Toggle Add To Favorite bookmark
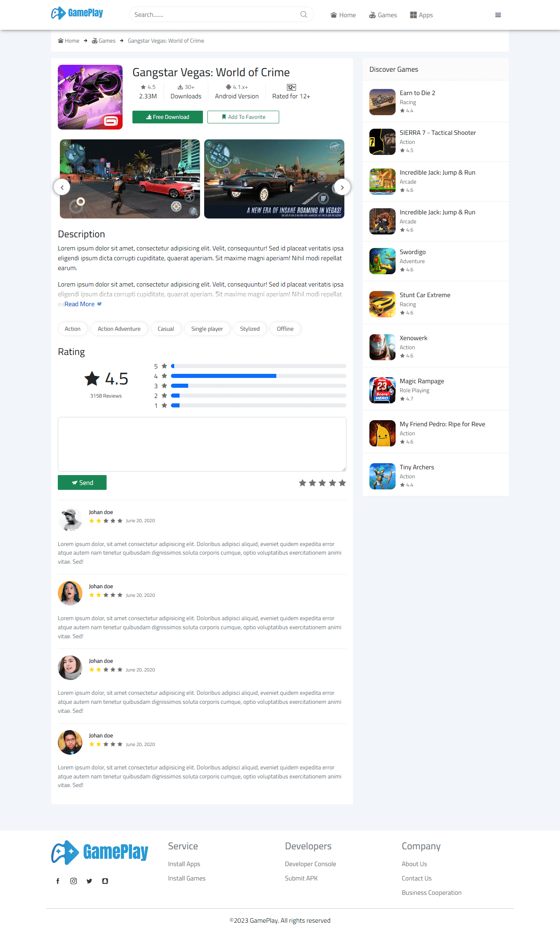 coord(243,117)
